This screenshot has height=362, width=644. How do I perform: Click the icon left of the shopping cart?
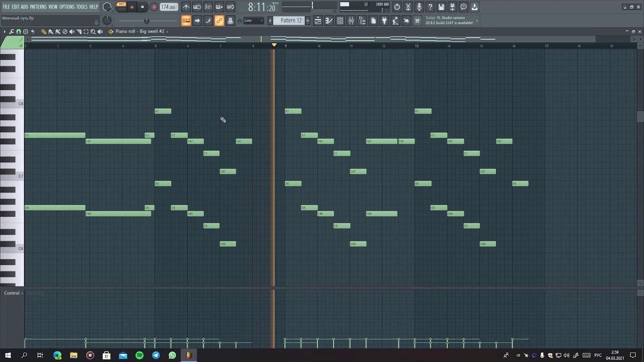(407, 21)
